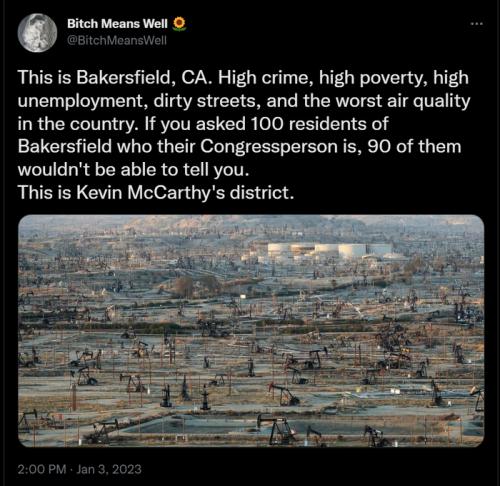The height and width of the screenshot is (486, 500).
Task: Open the oil field photo attachment
Action: click(x=251, y=331)
